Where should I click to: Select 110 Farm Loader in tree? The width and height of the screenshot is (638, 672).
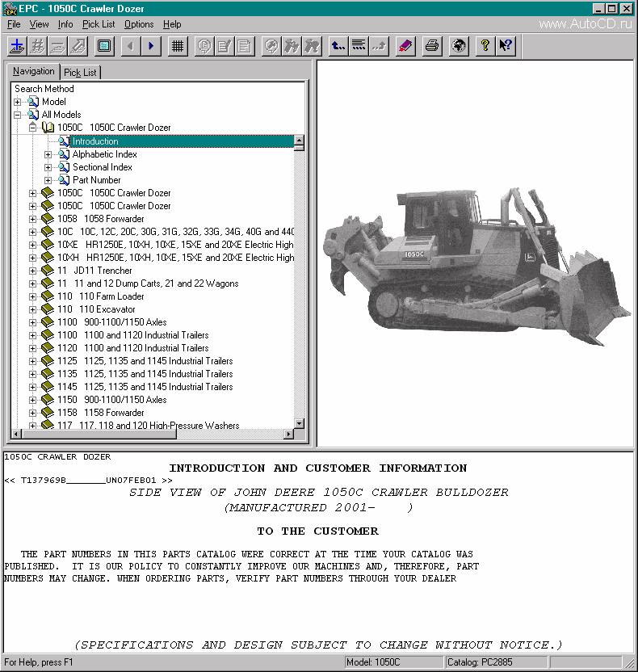101,296
